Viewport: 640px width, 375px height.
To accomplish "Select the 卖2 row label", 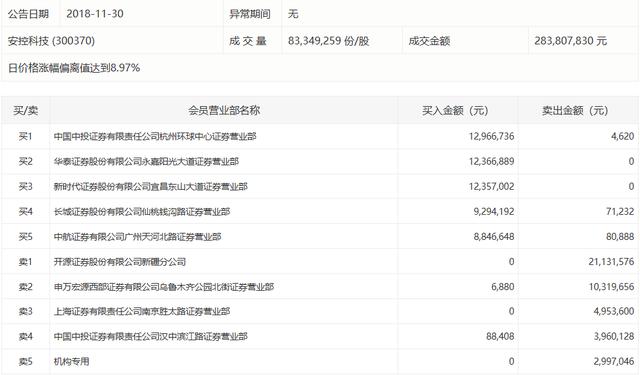I will (25, 287).
